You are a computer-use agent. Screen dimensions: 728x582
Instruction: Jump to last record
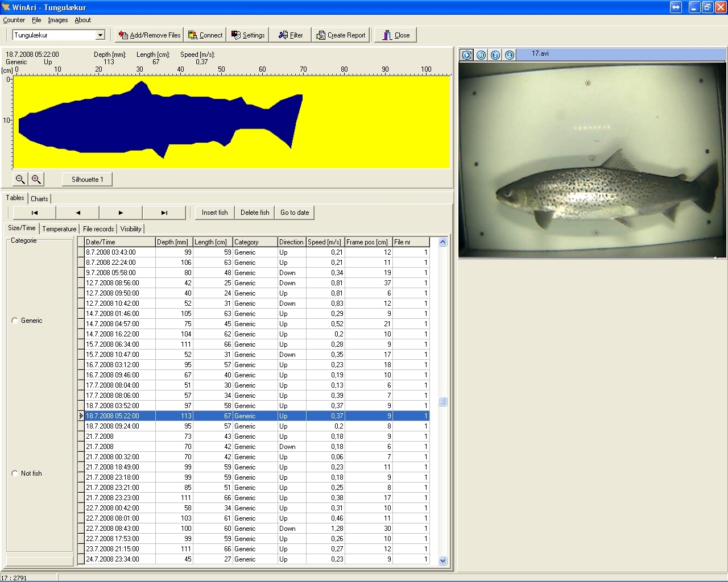click(164, 213)
